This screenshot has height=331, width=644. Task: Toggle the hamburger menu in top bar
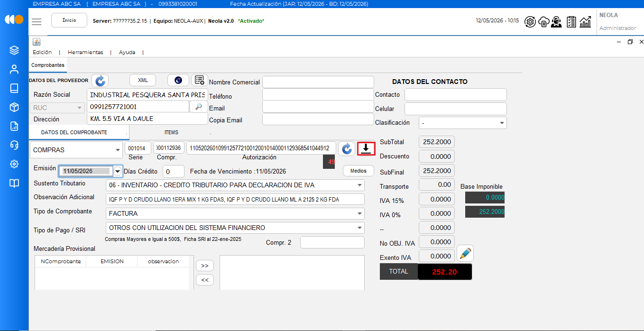tap(37, 21)
